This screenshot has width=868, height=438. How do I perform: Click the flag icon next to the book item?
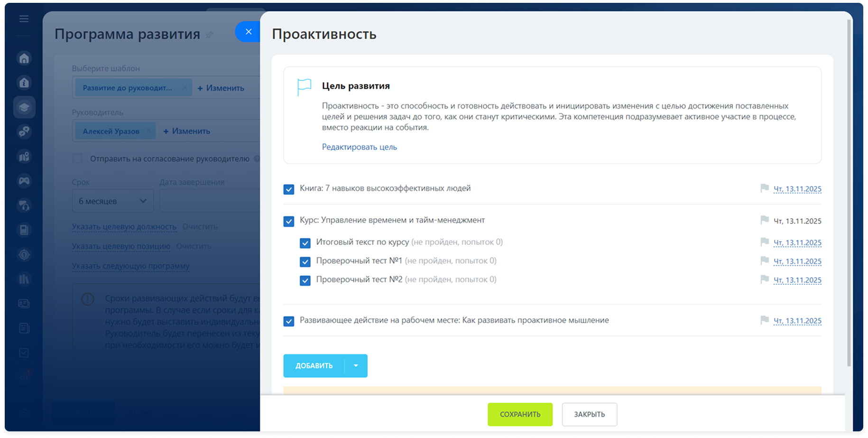pos(764,188)
